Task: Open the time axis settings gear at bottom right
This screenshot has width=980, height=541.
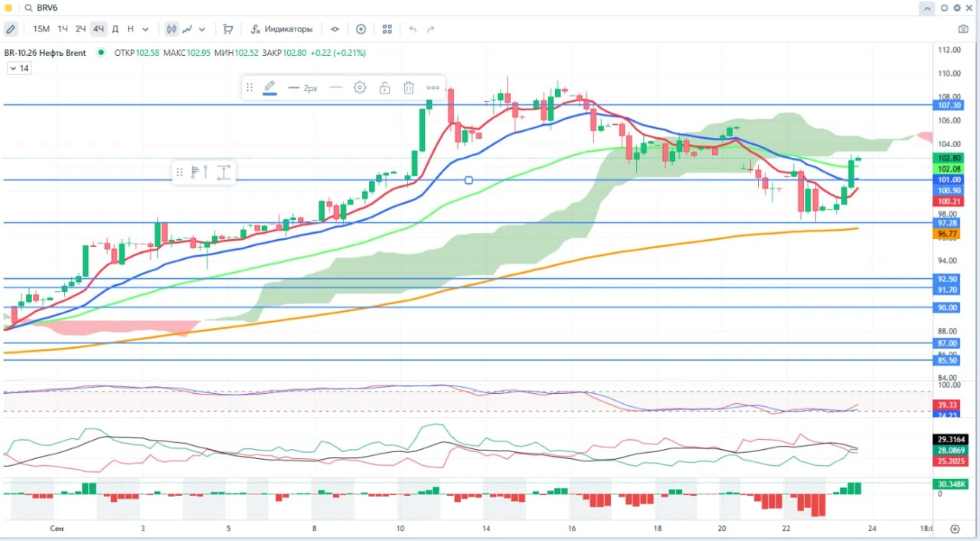Action: [955, 529]
